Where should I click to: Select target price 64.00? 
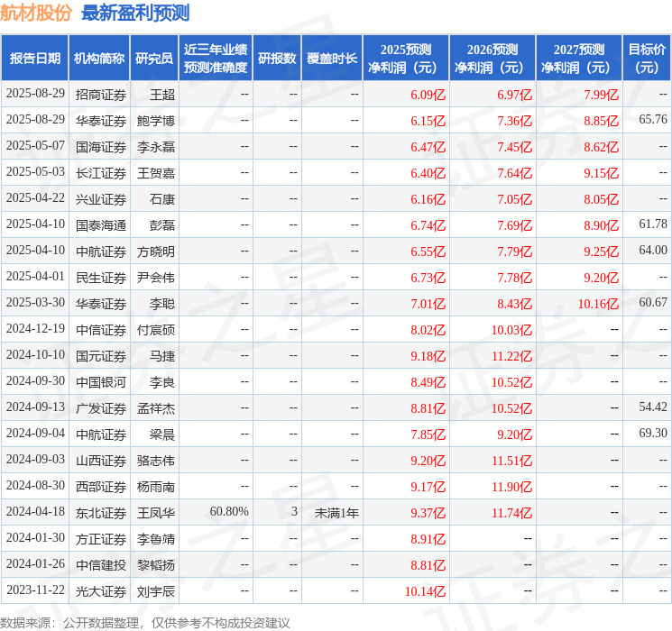click(x=653, y=251)
